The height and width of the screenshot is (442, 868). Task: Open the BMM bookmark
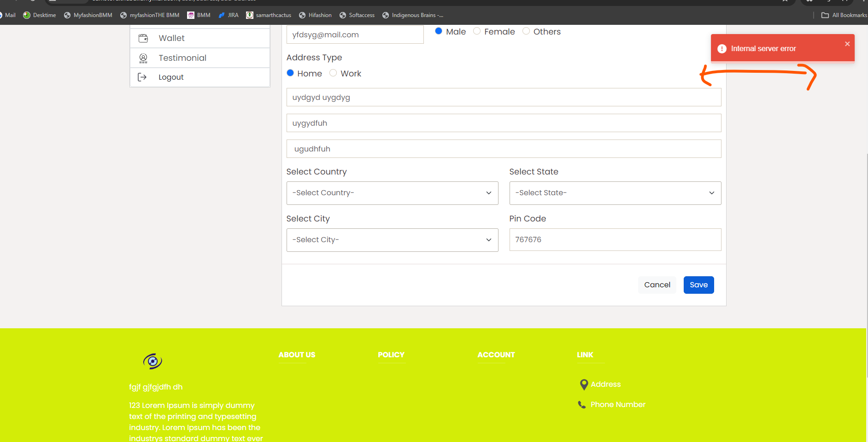tap(199, 15)
